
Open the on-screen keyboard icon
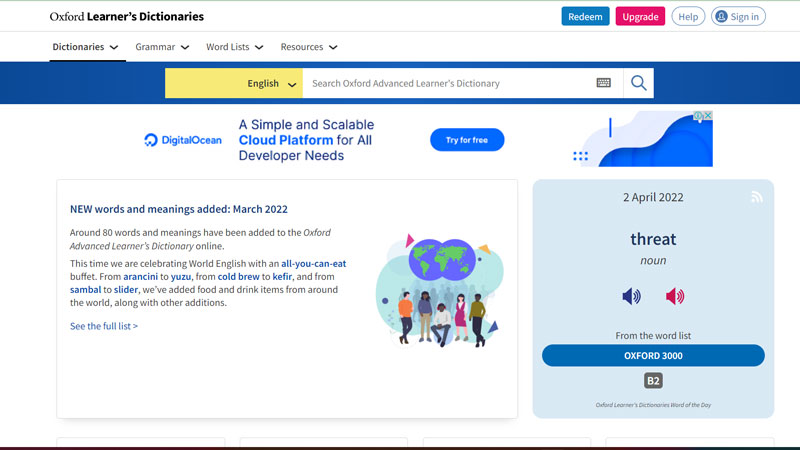coord(604,83)
